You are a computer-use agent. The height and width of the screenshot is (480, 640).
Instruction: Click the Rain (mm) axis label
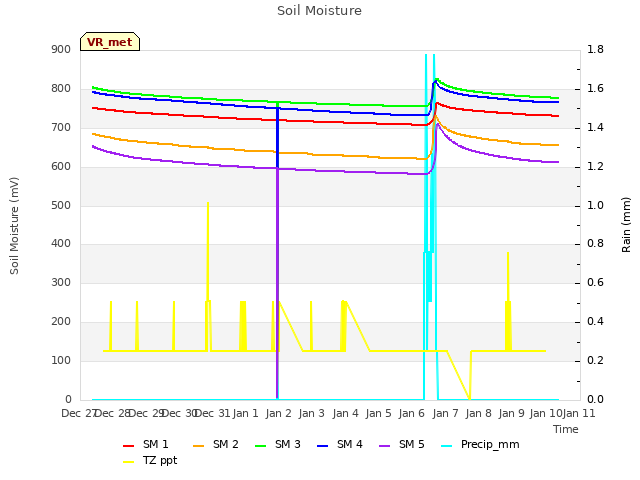(626, 225)
